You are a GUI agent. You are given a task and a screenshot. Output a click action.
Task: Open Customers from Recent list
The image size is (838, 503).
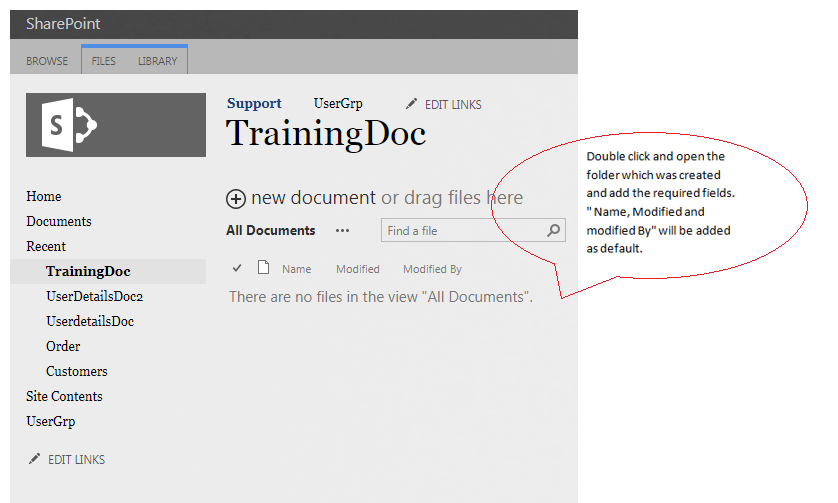point(76,371)
